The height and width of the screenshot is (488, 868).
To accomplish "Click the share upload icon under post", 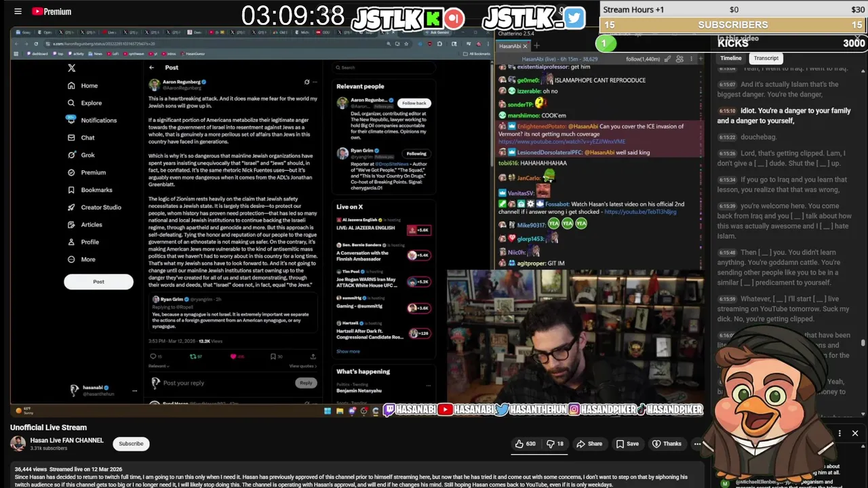I will [313, 356].
